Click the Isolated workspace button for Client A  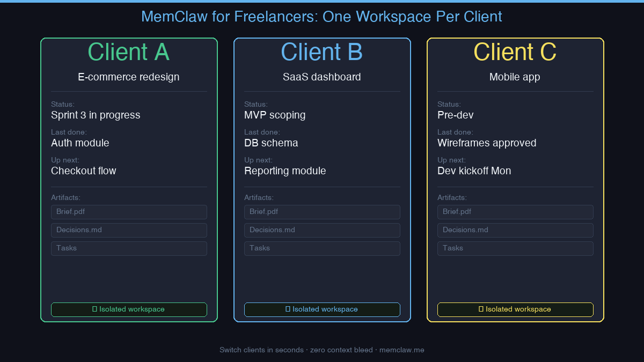(129, 309)
